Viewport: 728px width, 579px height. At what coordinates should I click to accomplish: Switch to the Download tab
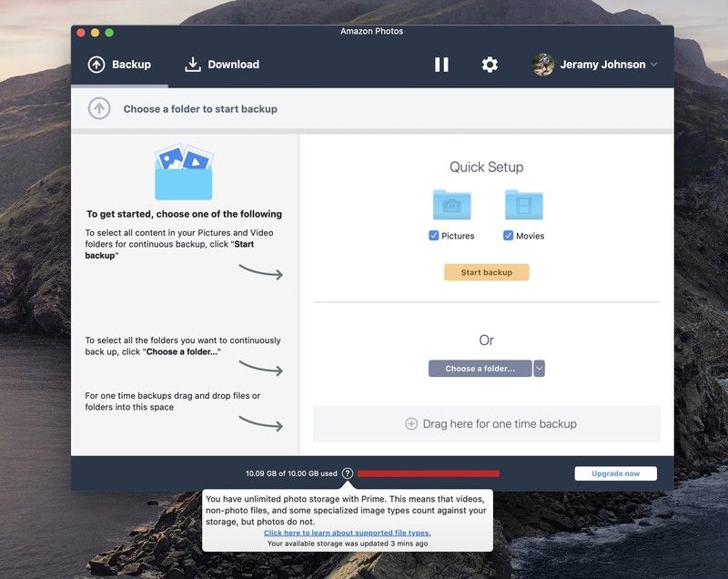(222, 65)
